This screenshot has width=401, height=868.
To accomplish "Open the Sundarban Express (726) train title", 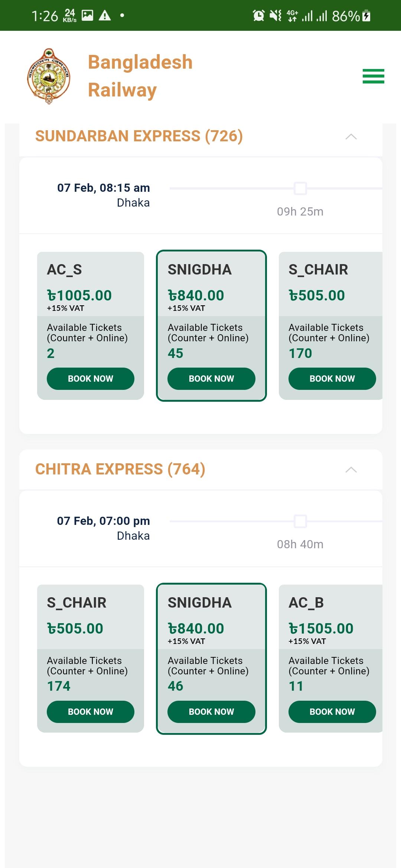I will pyautogui.click(x=139, y=136).
